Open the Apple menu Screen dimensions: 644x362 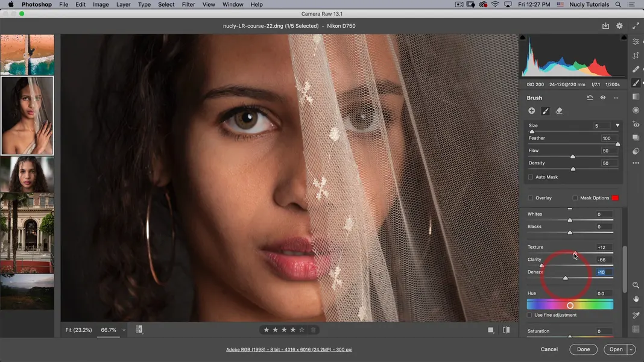(x=11, y=4)
